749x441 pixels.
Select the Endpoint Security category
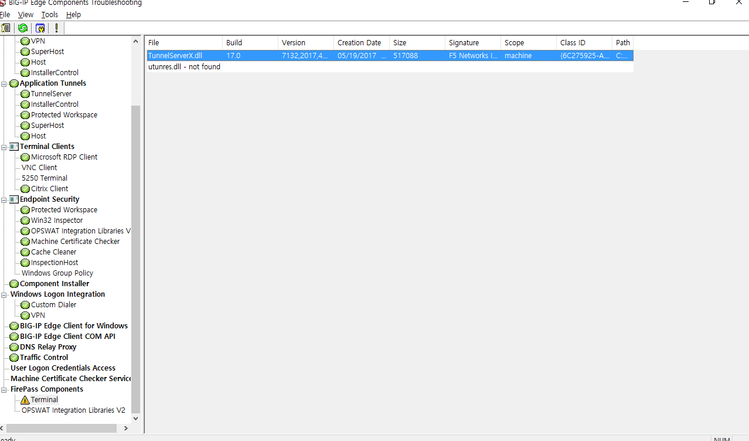pyautogui.click(x=49, y=199)
